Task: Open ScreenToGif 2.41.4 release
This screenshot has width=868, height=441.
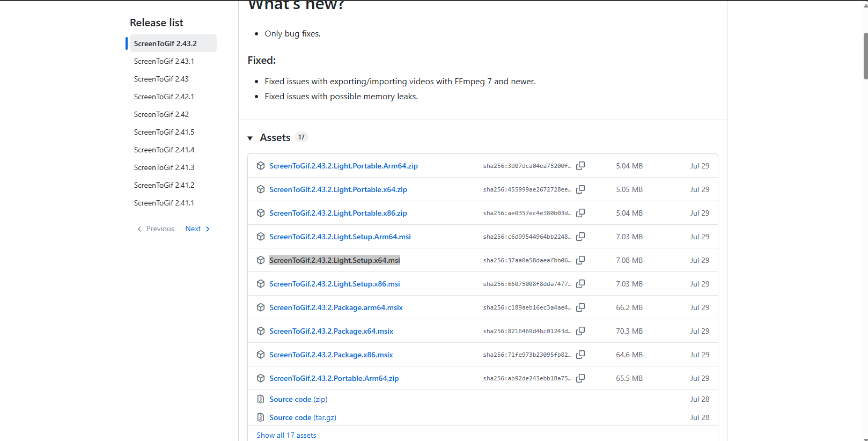Action: coord(164,150)
